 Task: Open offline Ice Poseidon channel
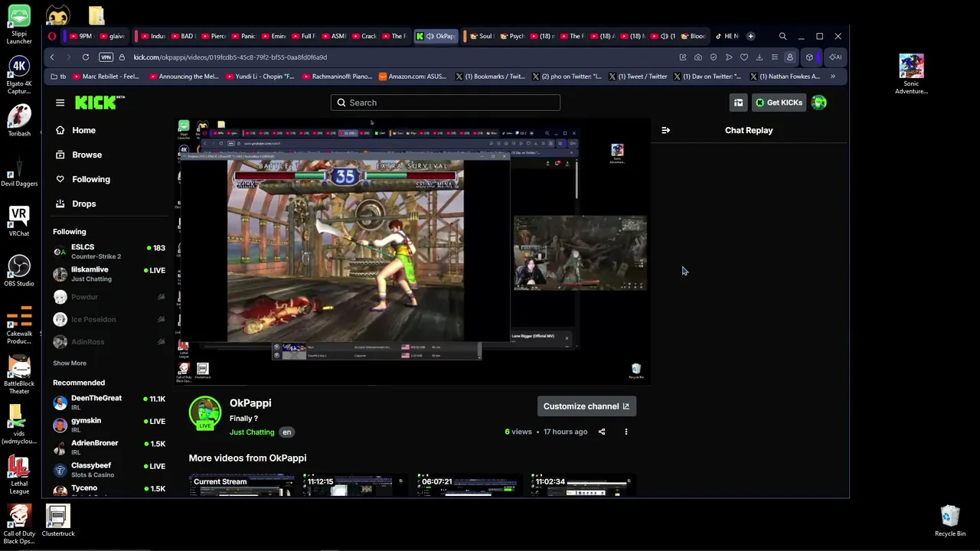pos(109,319)
